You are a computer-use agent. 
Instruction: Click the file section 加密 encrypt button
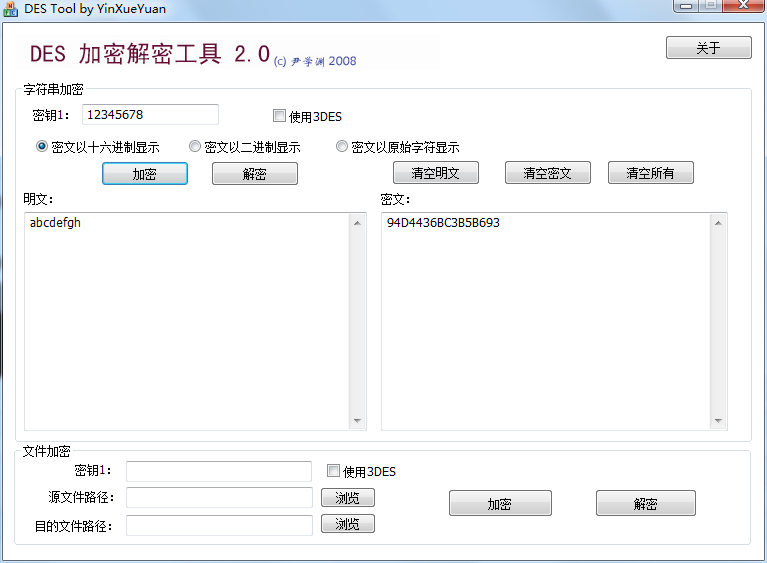click(500, 503)
